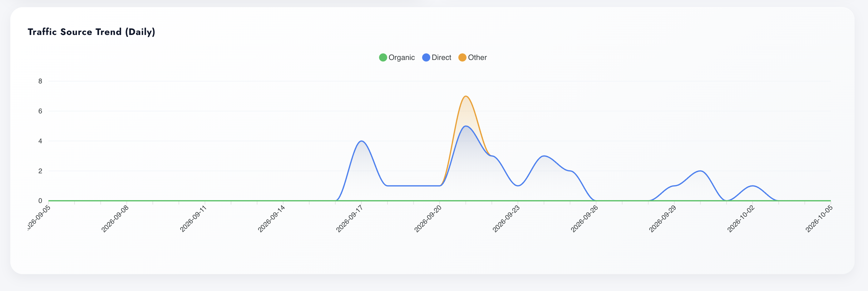Click the y-axis value 2
This screenshot has width=868, height=291.
40,171
